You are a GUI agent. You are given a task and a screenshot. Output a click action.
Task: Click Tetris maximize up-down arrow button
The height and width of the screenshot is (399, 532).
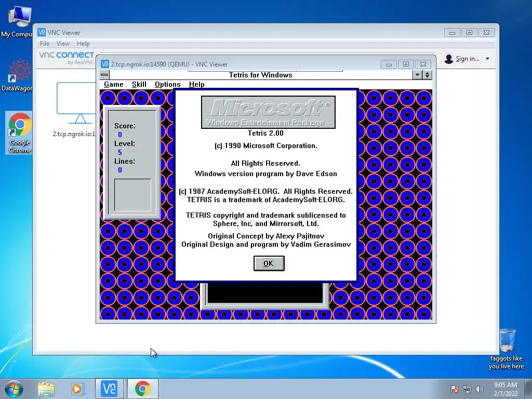427,75
